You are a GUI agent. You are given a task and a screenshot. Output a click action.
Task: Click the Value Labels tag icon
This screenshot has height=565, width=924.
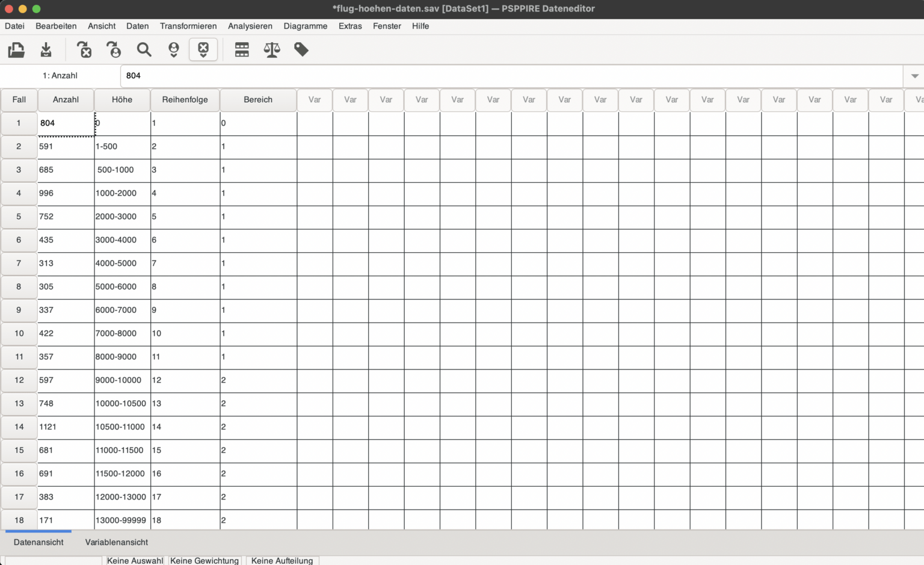click(x=301, y=50)
